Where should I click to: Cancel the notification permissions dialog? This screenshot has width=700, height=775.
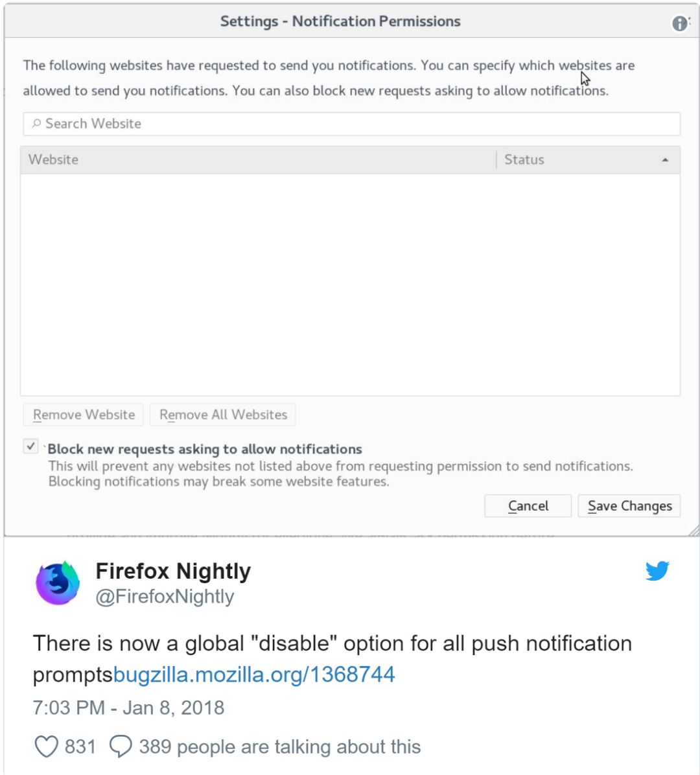(x=528, y=506)
